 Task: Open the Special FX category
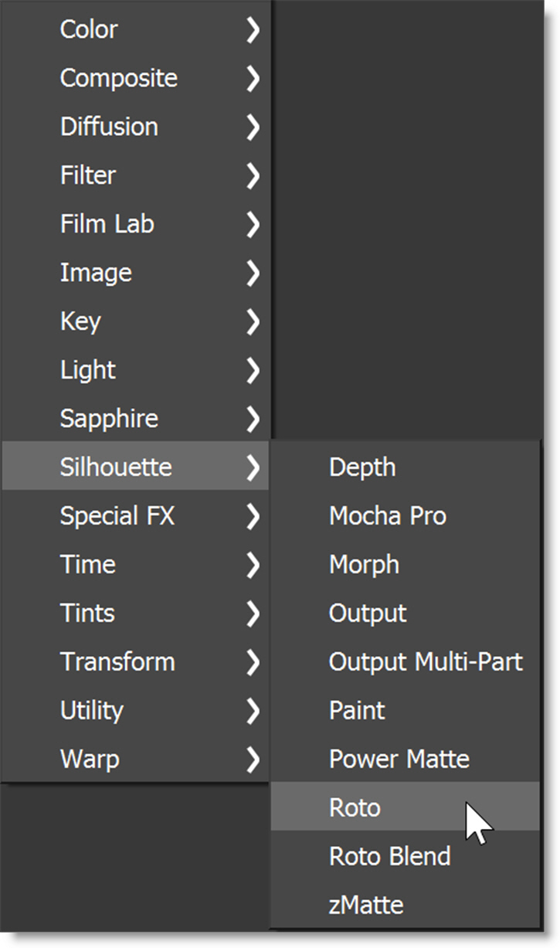pyautogui.click(x=117, y=516)
